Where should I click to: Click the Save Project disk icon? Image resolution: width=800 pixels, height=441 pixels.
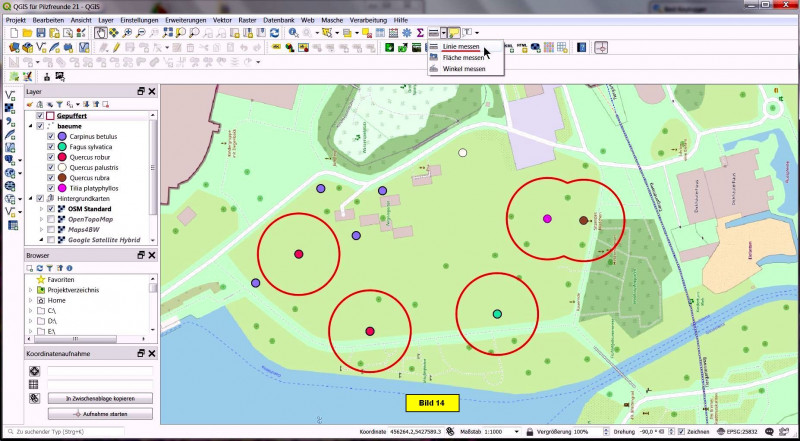[40, 33]
